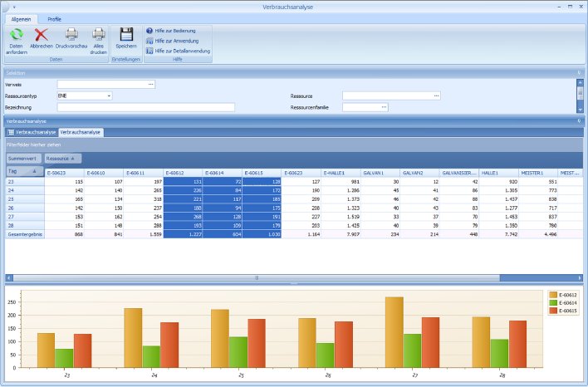Open Hilfe zur Bedienung
The height and width of the screenshot is (387, 588).
pos(171,31)
